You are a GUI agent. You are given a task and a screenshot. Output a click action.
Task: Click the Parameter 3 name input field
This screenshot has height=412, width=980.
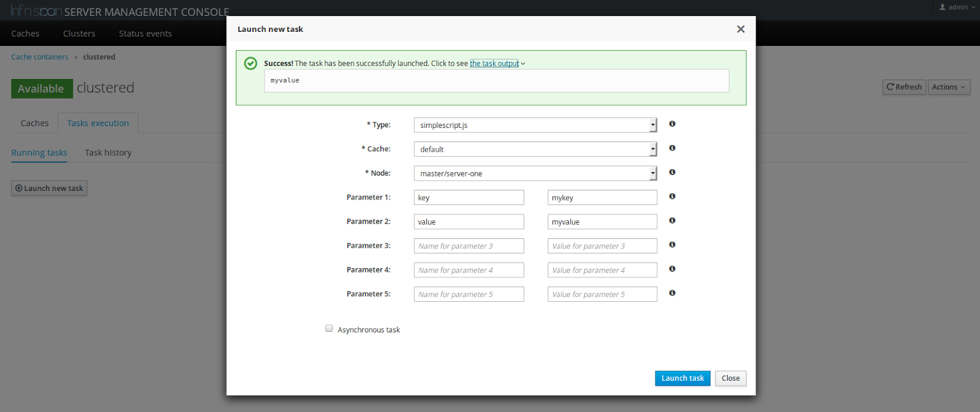469,246
